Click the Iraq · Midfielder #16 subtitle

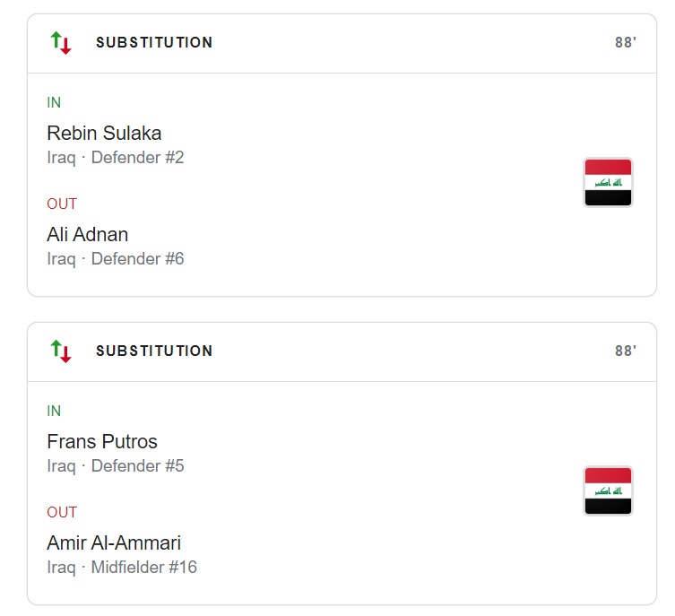point(122,568)
